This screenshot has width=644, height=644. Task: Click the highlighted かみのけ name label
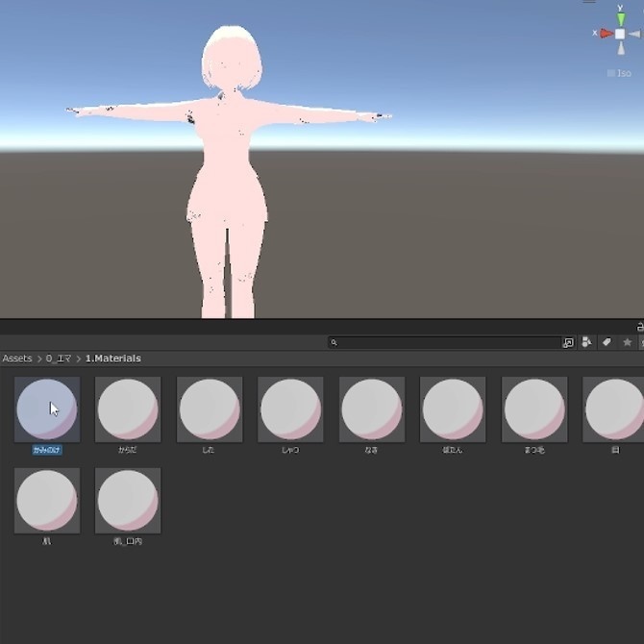click(x=47, y=450)
